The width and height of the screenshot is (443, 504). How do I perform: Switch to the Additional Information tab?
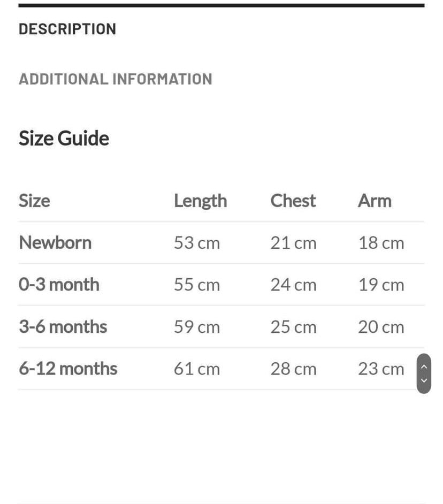tap(116, 79)
